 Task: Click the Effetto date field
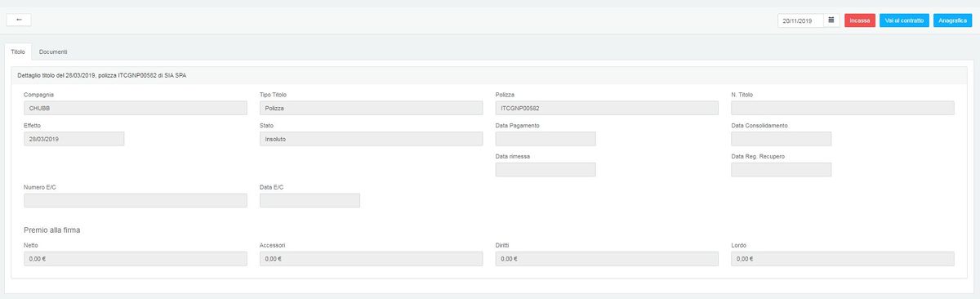(x=74, y=139)
